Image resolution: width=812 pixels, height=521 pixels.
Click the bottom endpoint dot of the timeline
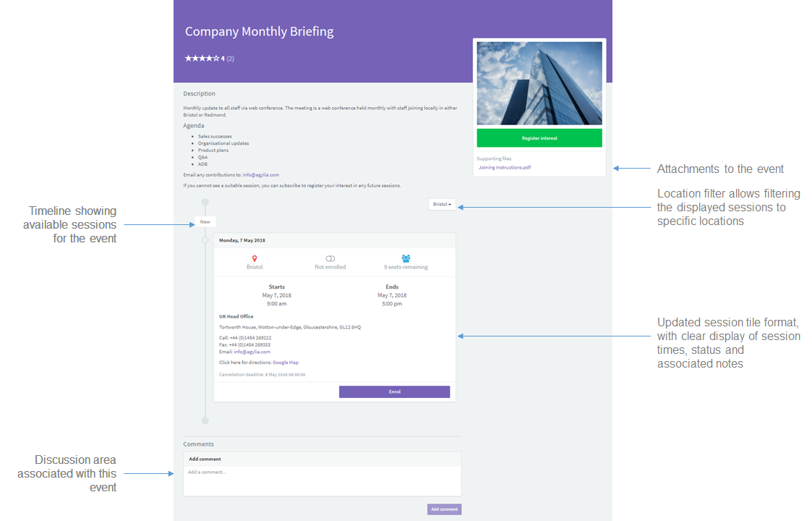tap(205, 420)
